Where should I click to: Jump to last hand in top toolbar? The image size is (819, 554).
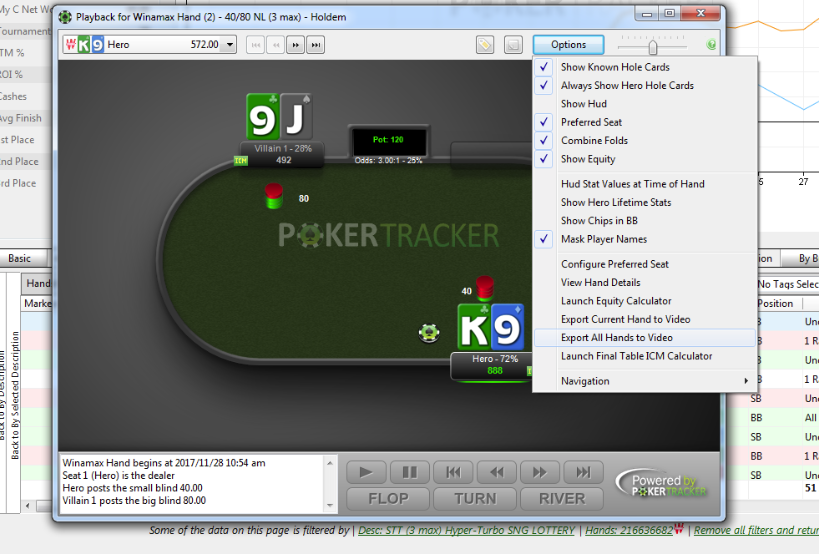pyautogui.click(x=315, y=45)
